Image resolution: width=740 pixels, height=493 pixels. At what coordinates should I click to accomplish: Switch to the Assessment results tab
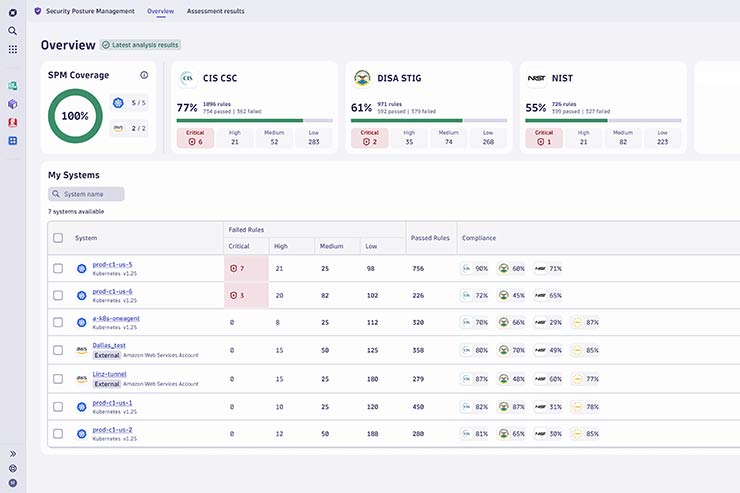215,11
